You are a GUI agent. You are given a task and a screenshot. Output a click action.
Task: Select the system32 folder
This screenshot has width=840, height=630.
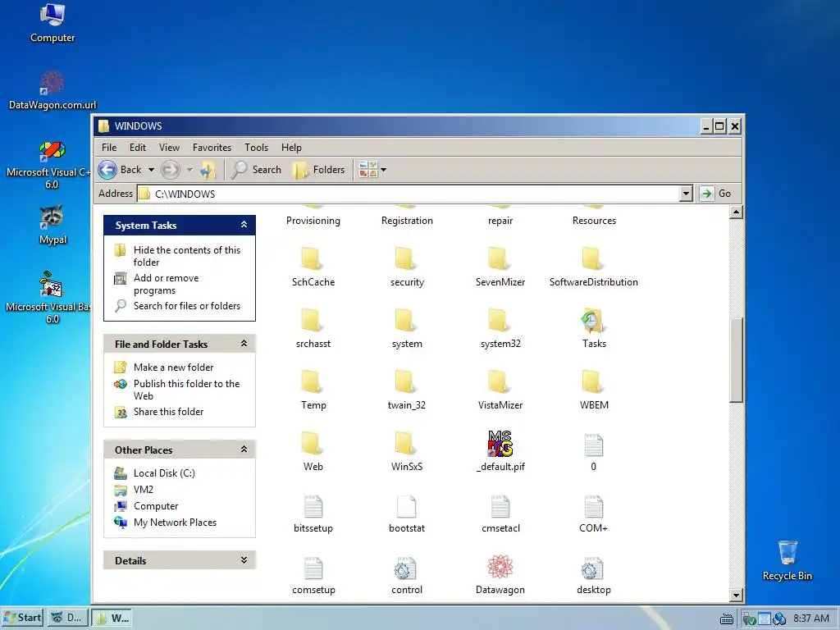[x=500, y=328]
